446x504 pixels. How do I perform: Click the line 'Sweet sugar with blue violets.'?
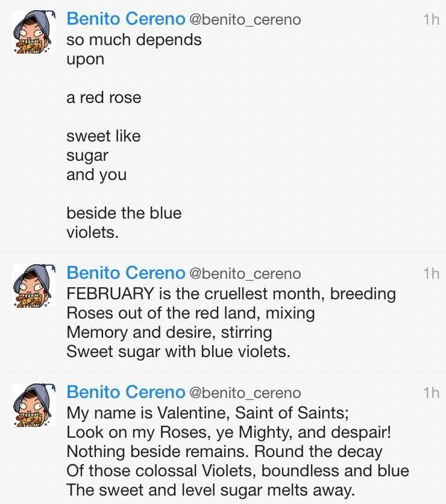click(x=178, y=352)
